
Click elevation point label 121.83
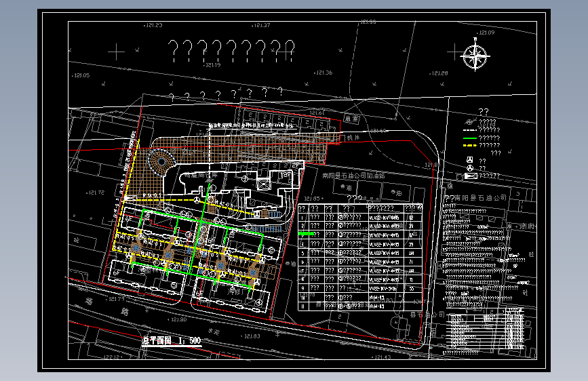point(251,336)
